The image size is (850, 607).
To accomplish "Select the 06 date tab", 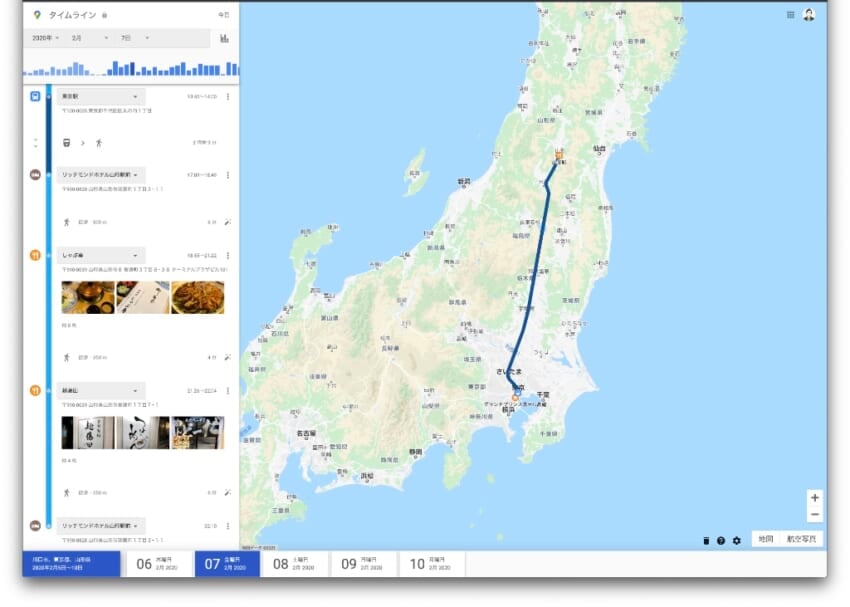I will (158, 564).
